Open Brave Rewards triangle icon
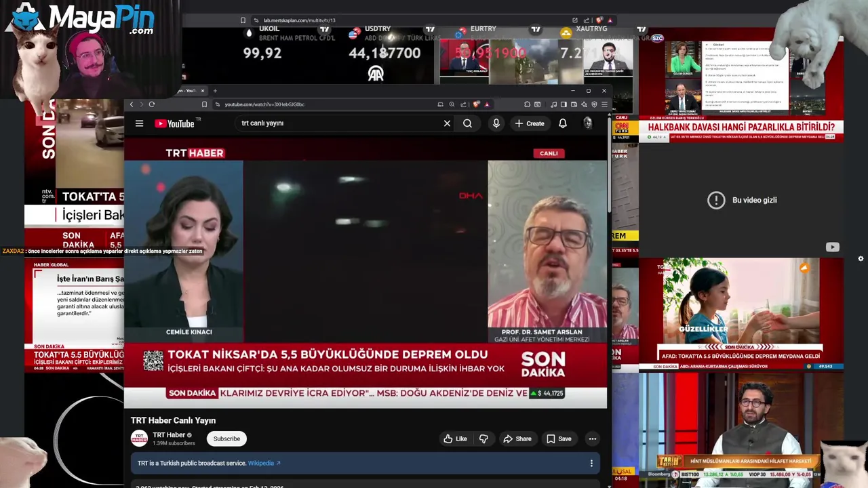Viewport: 868px width, 488px height. coord(486,104)
